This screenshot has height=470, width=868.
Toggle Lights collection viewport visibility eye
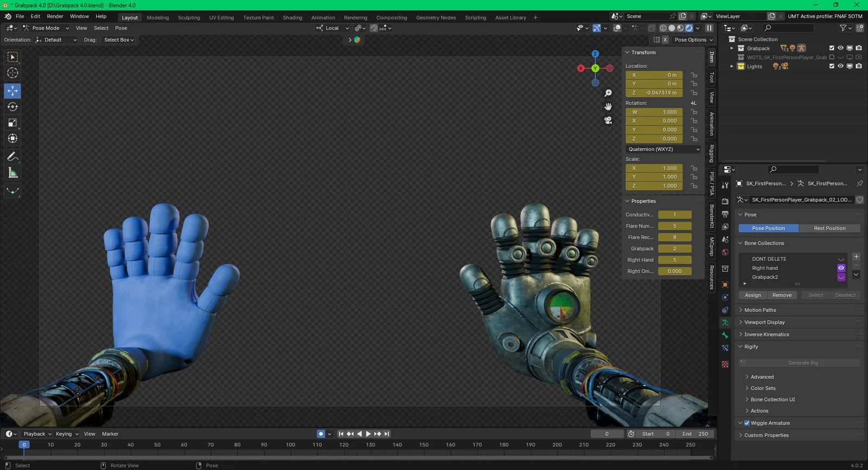coord(840,66)
